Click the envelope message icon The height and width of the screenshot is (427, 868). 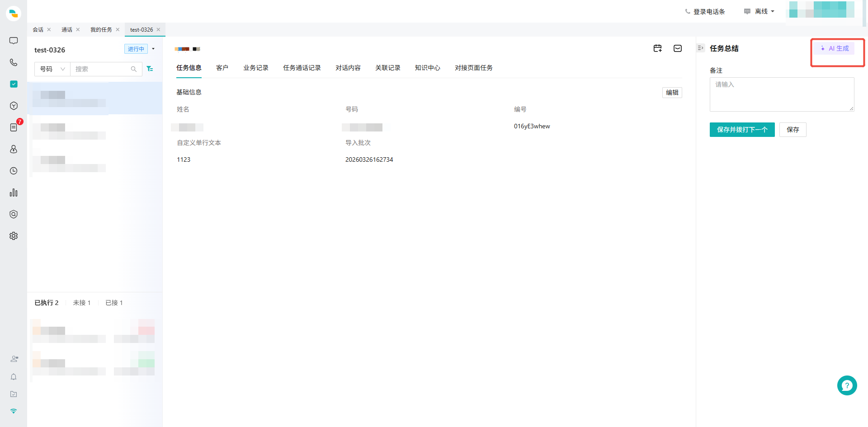click(x=678, y=48)
